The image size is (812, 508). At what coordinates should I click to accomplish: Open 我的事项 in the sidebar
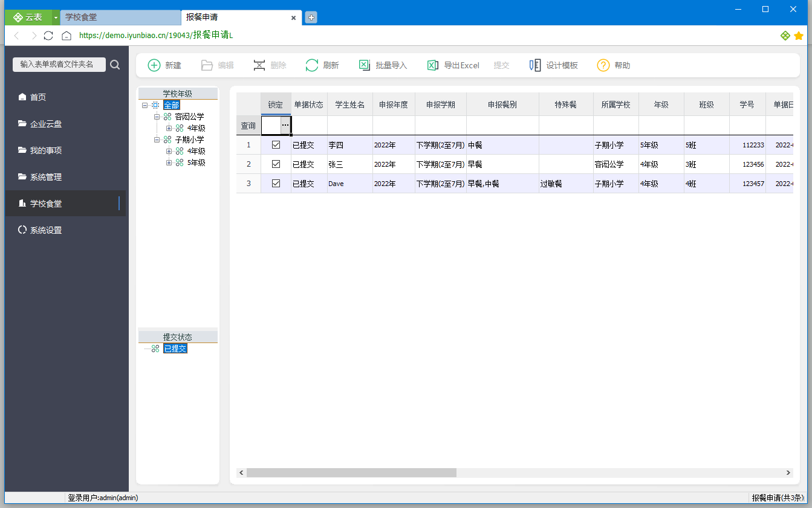click(x=65, y=150)
